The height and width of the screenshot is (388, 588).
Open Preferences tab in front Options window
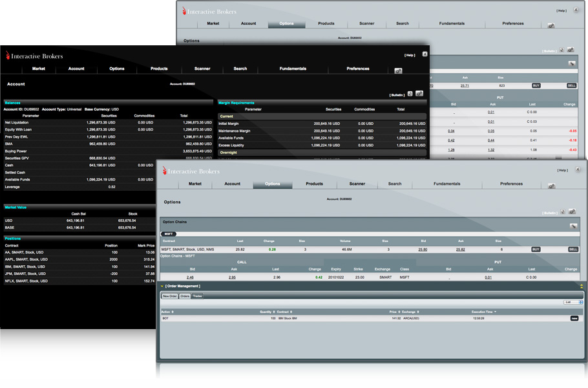512,184
